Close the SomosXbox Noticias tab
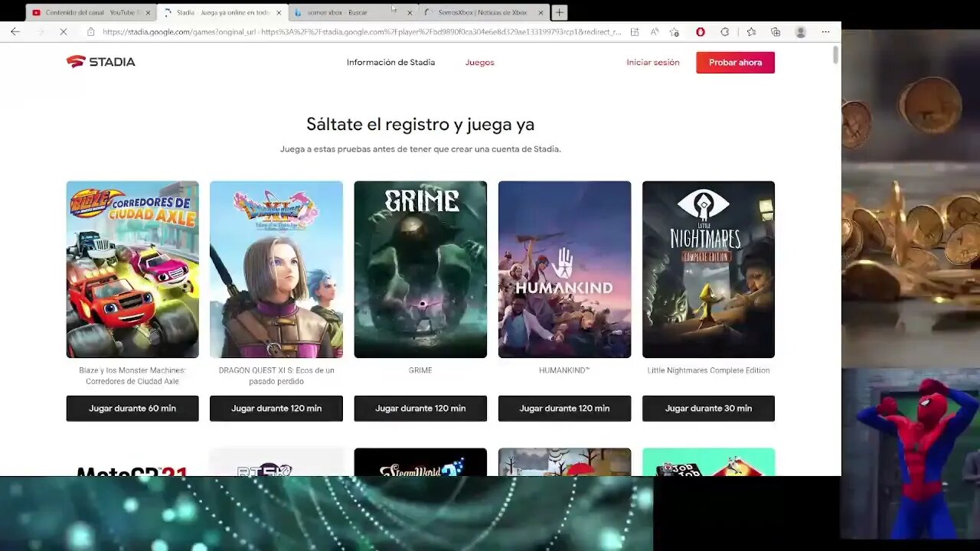Screen dimensions: 980x551 (x=541, y=13)
